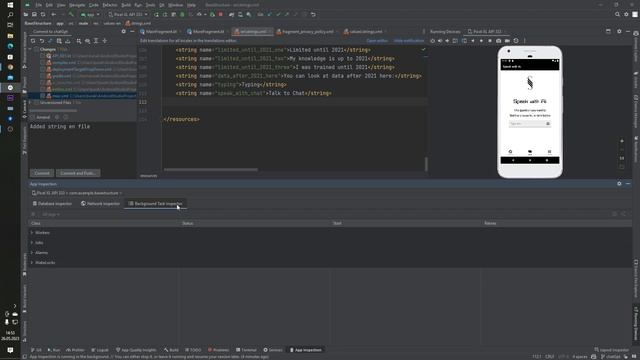
Task: Click the Commit button
Action: pos(42,173)
